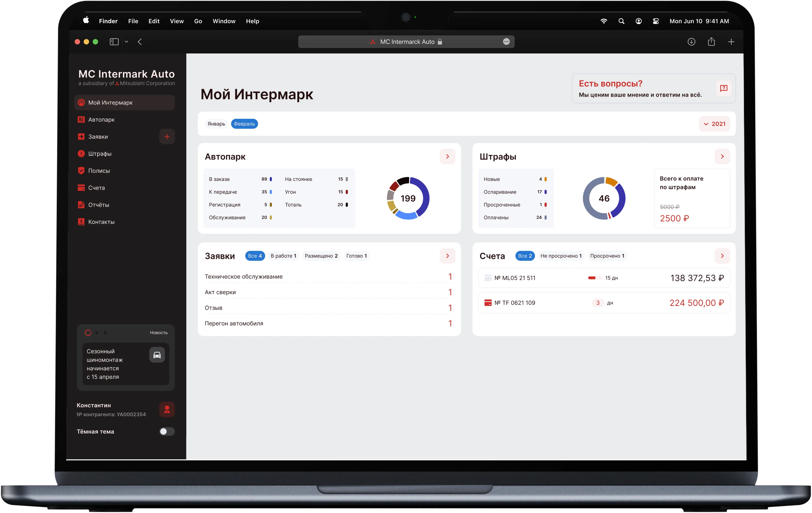Open Control Center icon
Viewport: 812px width, 513px height.
[x=656, y=21]
